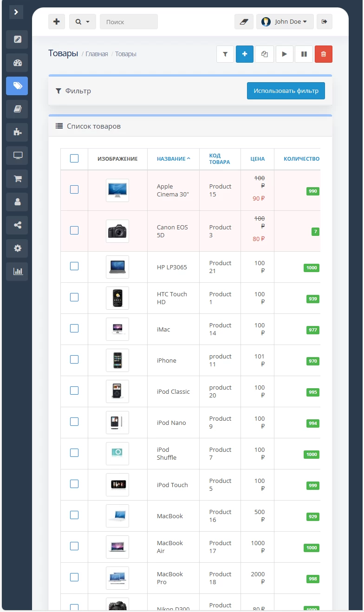Open the book sidebar icon
The height and width of the screenshot is (612, 364).
tap(17, 109)
